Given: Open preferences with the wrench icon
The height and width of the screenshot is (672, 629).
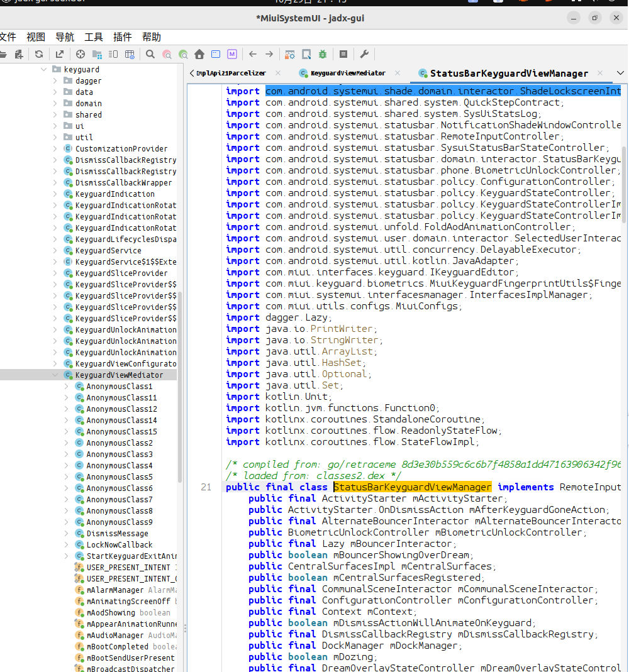Looking at the screenshot, I should coord(364,54).
